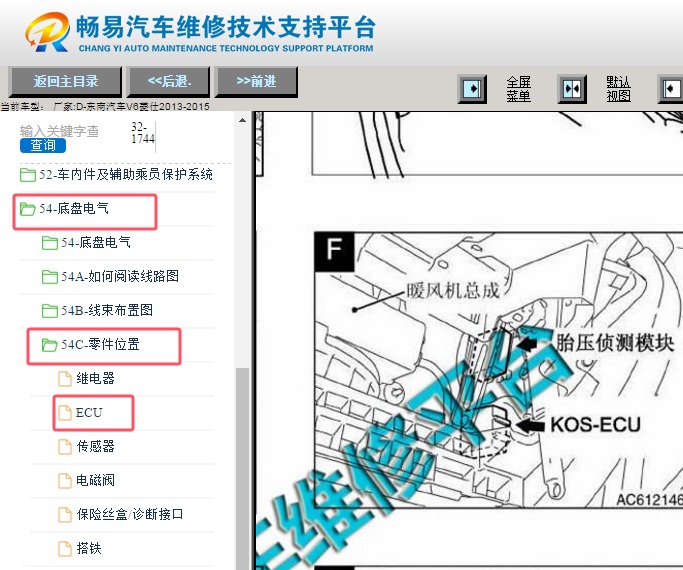
Task: Click the folder icon for 54A-如何阅读线路图
Action: pos(50,277)
